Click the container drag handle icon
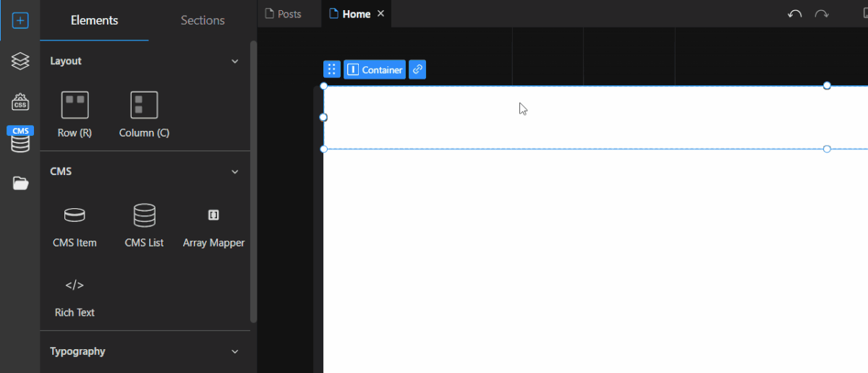This screenshot has width=868, height=373. [x=331, y=69]
